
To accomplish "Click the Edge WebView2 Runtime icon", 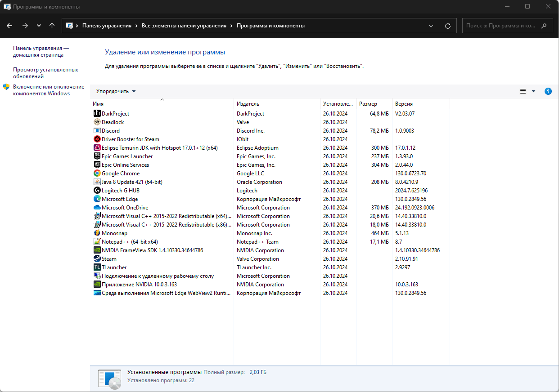I will [97, 293].
